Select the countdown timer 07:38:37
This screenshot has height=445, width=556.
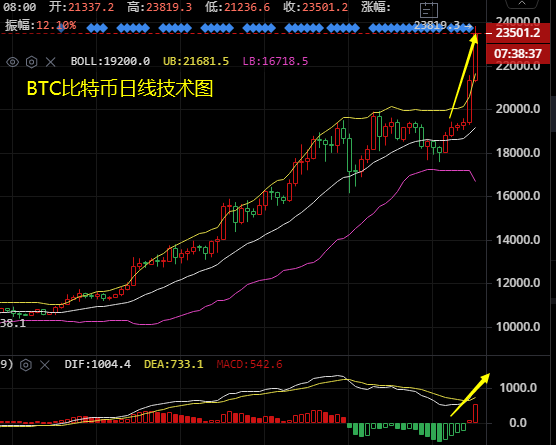click(518, 54)
